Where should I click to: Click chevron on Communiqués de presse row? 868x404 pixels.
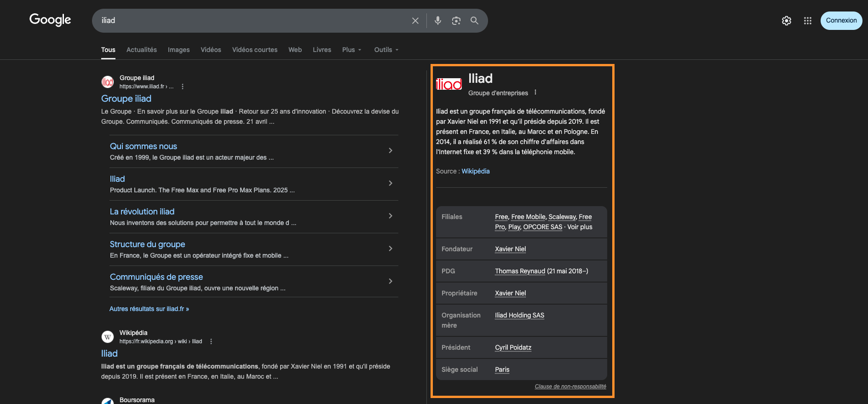[x=391, y=281]
